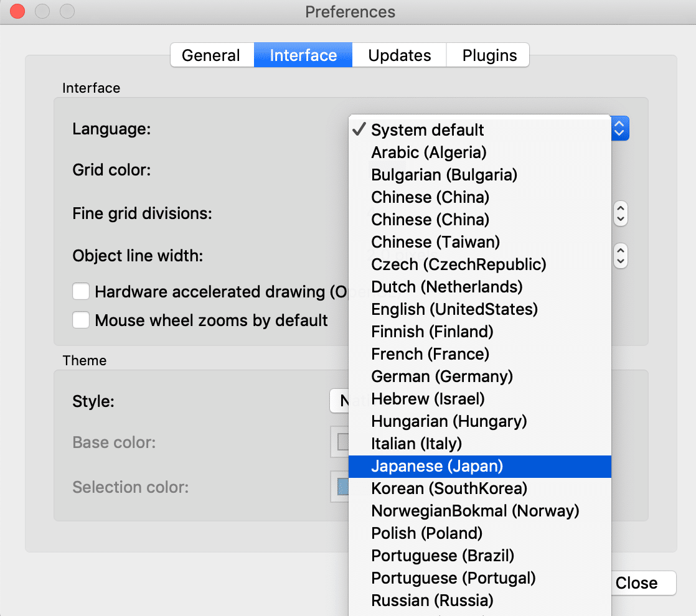Screen dimensions: 696x616
Task: Switch to the General tab
Action: click(211, 55)
